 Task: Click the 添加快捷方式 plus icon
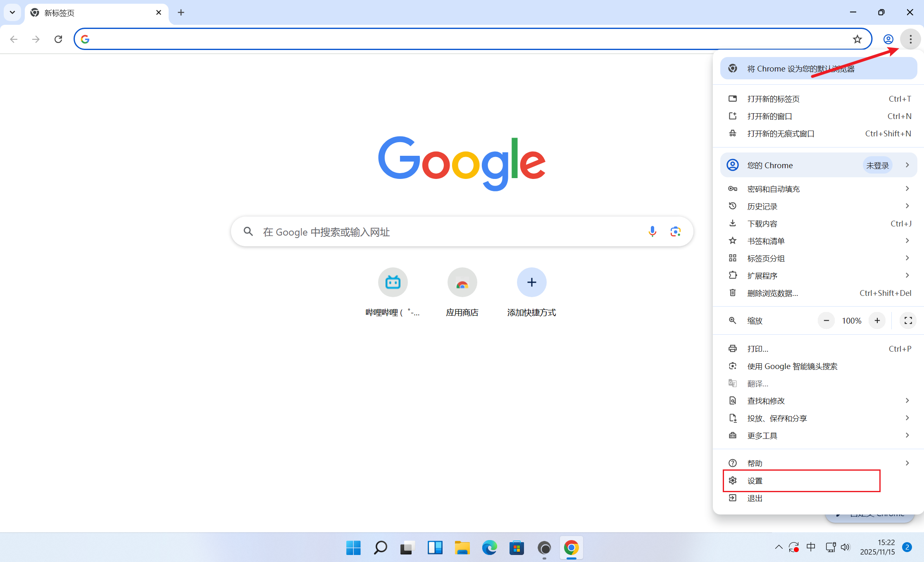pyautogui.click(x=531, y=283)
